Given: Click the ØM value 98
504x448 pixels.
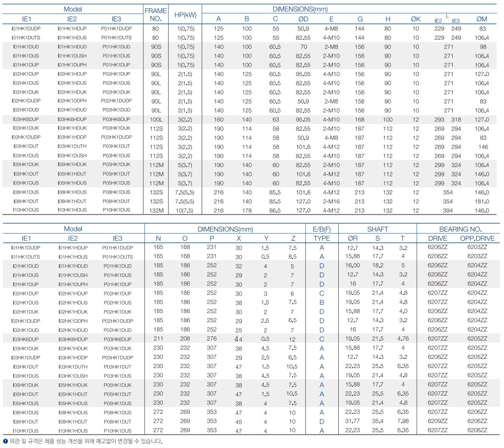Looking at the screenshot, I should 483,47.
